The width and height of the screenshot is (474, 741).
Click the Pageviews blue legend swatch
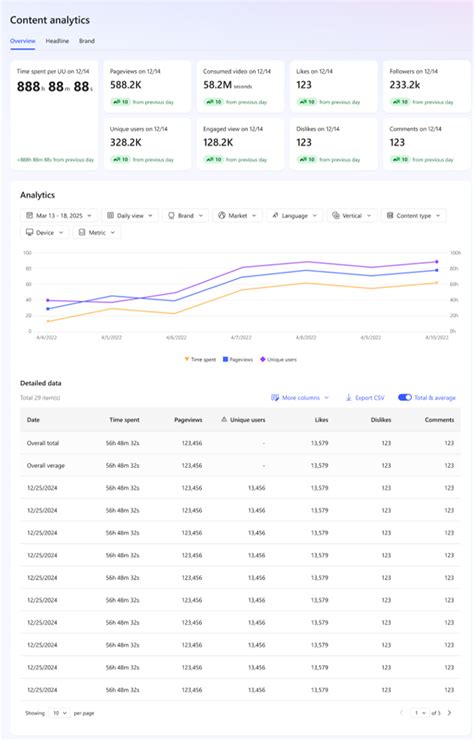tap(225, 360)
